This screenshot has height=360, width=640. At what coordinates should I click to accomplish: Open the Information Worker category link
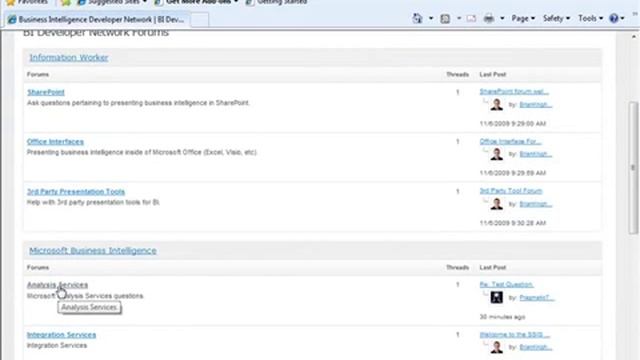pyautogui.click(x=69, y=58)
